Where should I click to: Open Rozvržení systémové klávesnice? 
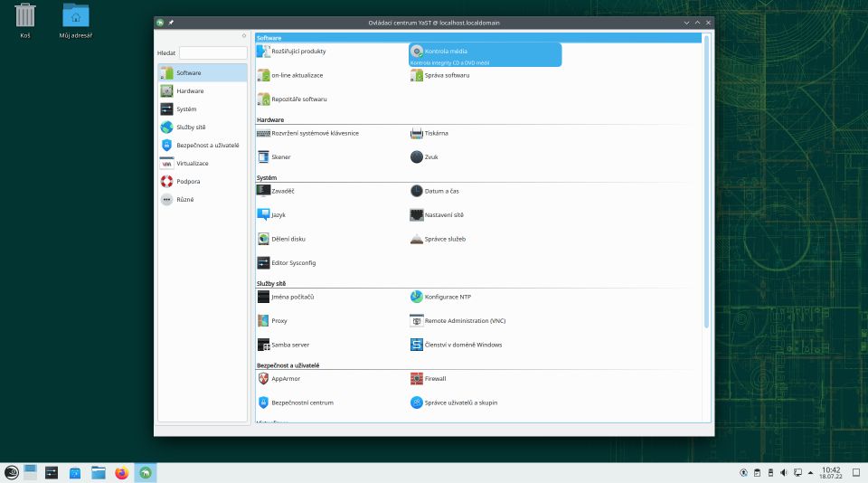[x=307, y=134]
